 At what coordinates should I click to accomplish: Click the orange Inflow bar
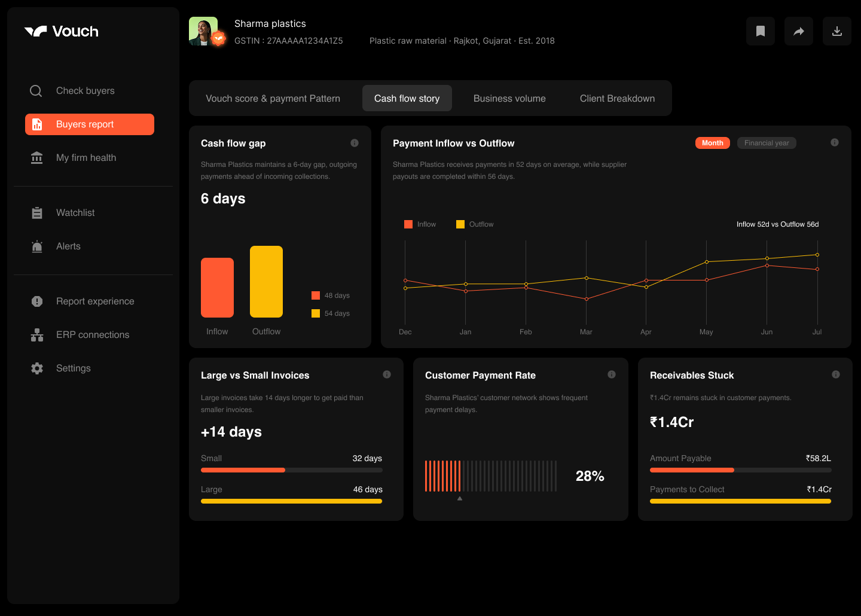click(x=217, y=288)
